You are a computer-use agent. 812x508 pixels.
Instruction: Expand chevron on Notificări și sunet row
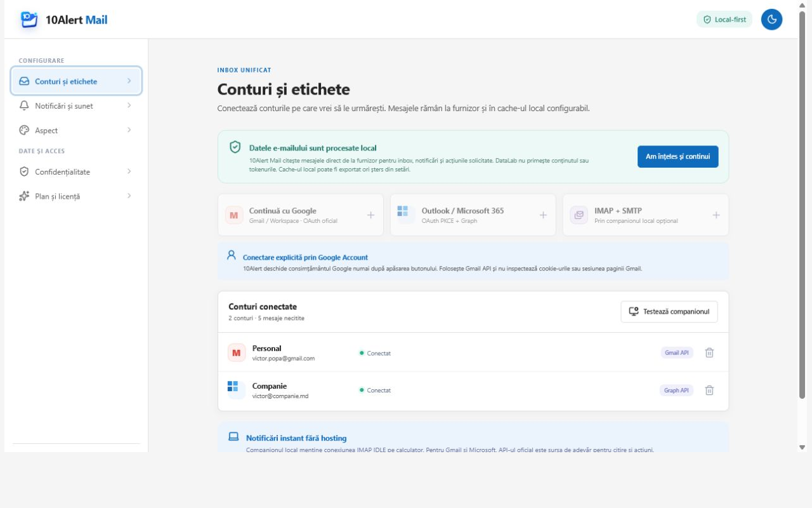(129, 105)
